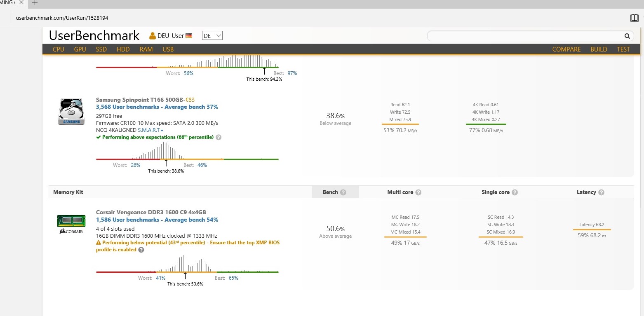Click the UserBenchmark logo

tap(94, 36)
